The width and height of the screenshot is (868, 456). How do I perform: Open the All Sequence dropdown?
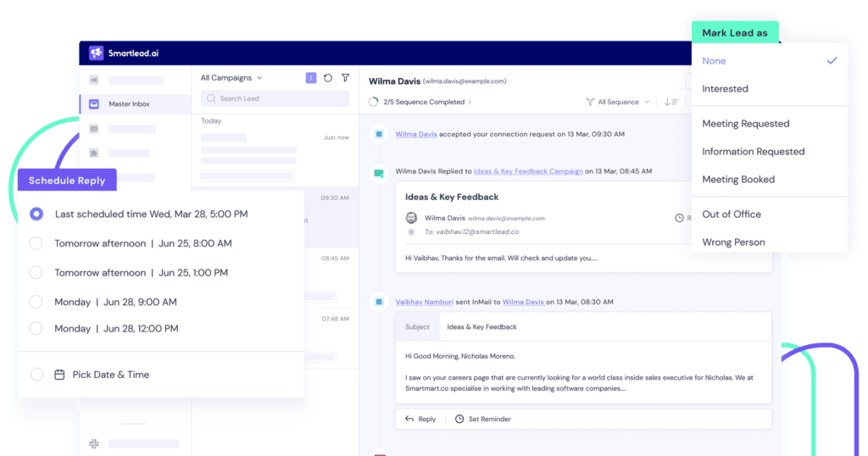[x=618, y=102]
